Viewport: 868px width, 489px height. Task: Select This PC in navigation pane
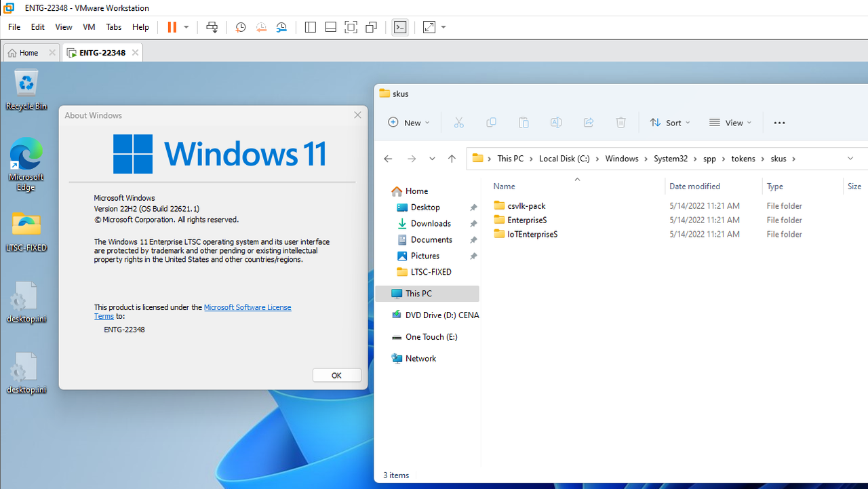(x=427, y=294)
